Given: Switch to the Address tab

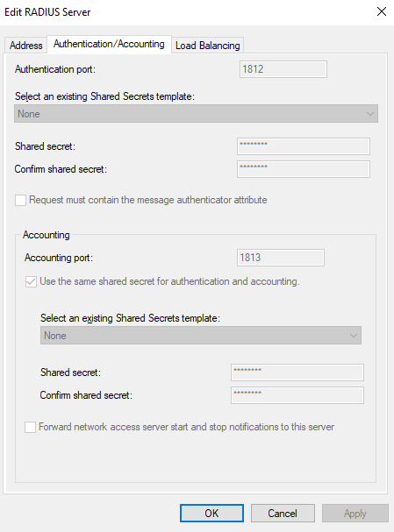Looking at the screenshot, I should pyautogui.click(x=25, y=45).
